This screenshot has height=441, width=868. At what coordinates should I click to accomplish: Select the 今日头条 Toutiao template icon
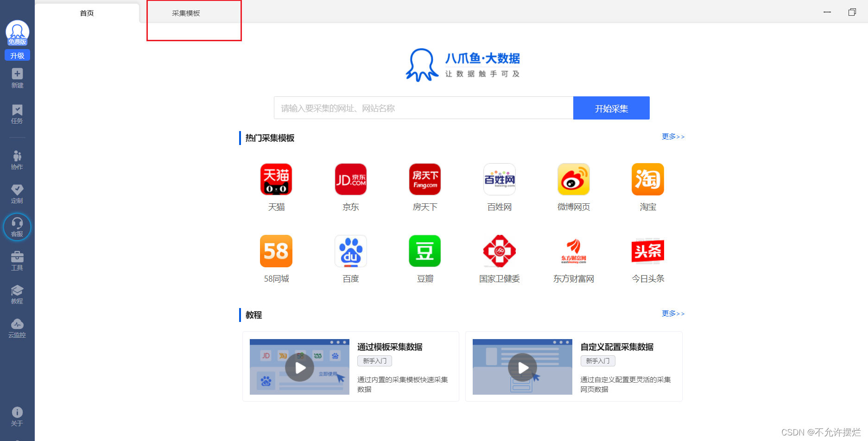648,251
